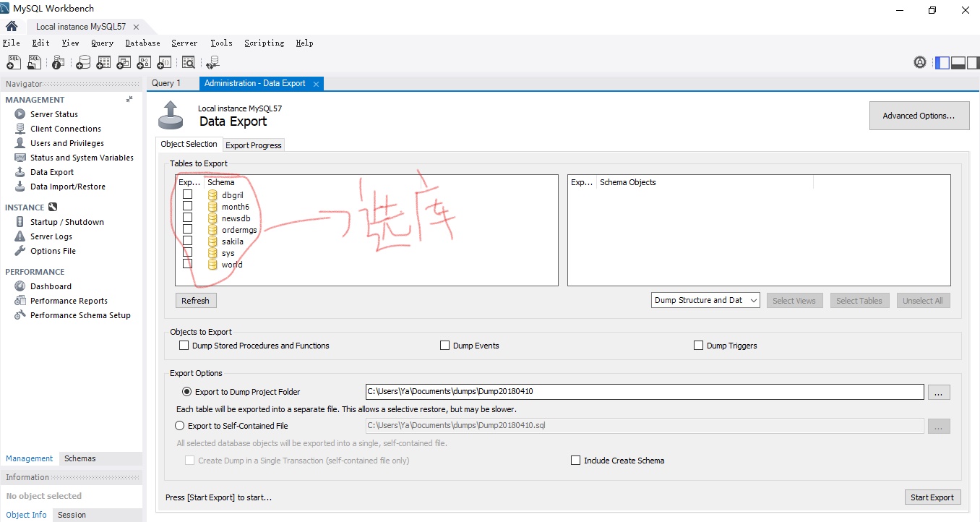Image resolution: width=980 pixels, height=522 pixels.
Task: Create a new function toolbar icon
Action: (x=165, y=62)
